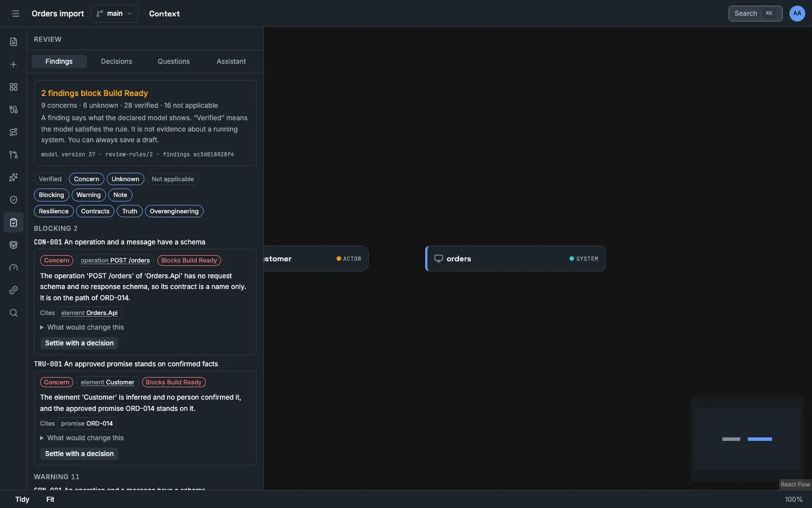Screen dimensions: 812x508
Task: Toggle the Verified filter chip
Action: click(x=50, y=179)
